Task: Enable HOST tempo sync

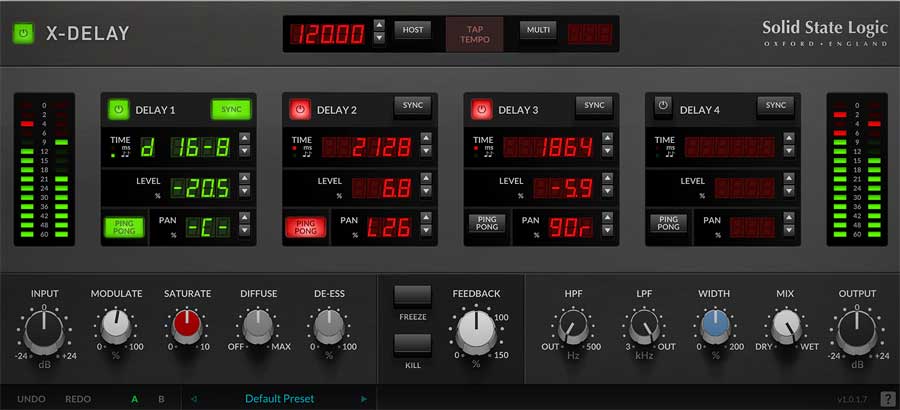Action: [x=413, y=30]
